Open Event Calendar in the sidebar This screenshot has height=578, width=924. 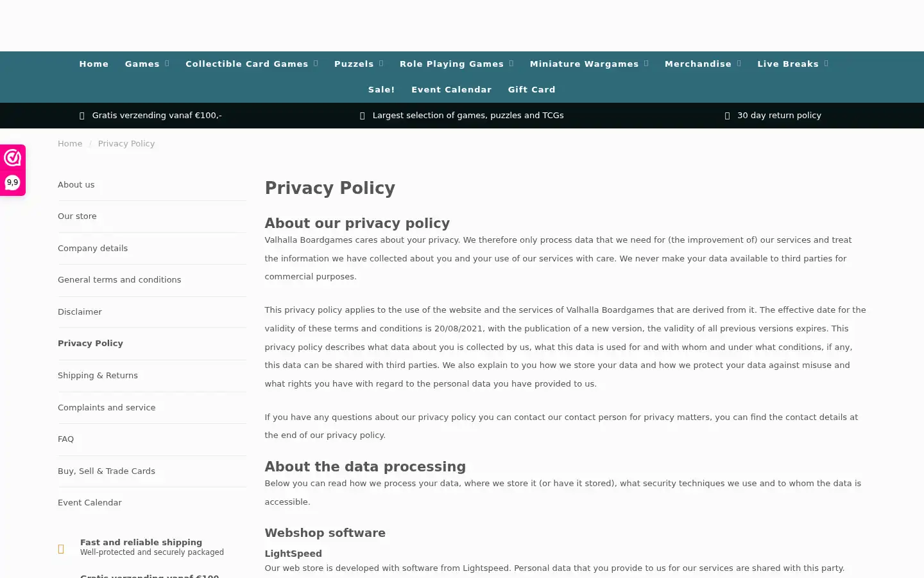[x=90, y=502]
